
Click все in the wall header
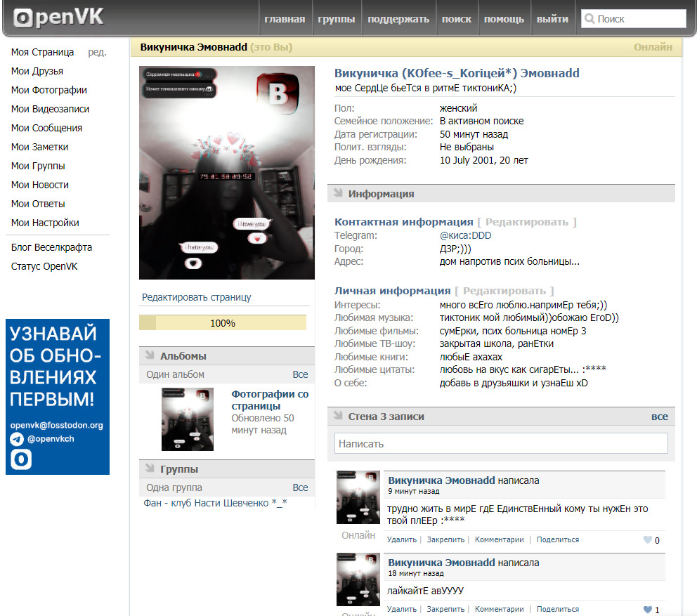tap(660, 417)
